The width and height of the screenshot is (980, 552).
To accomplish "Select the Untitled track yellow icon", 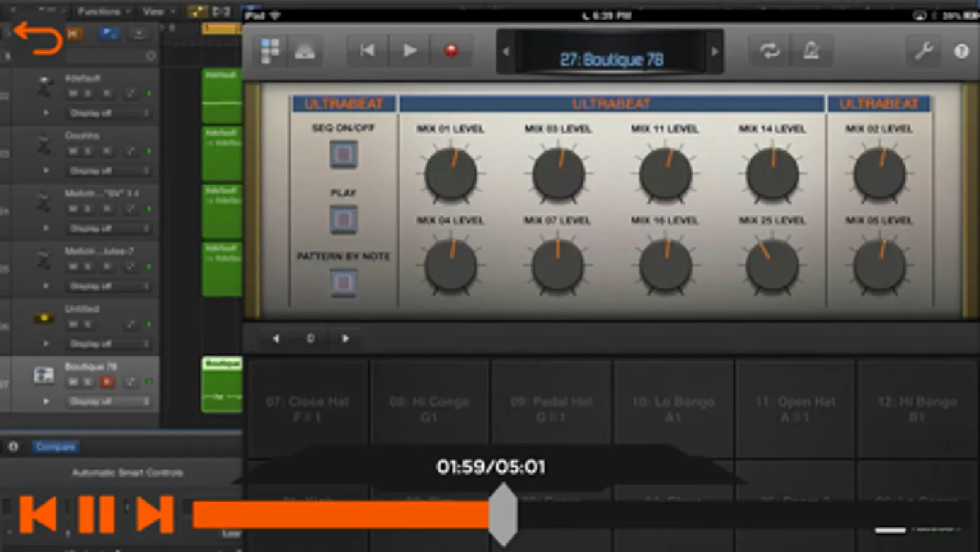I will 44,318.
